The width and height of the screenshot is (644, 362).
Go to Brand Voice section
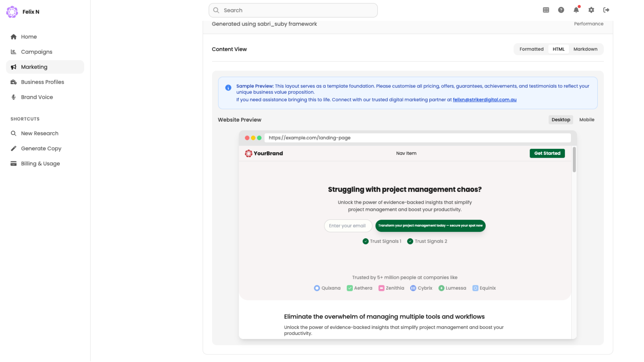coord(37,97)
